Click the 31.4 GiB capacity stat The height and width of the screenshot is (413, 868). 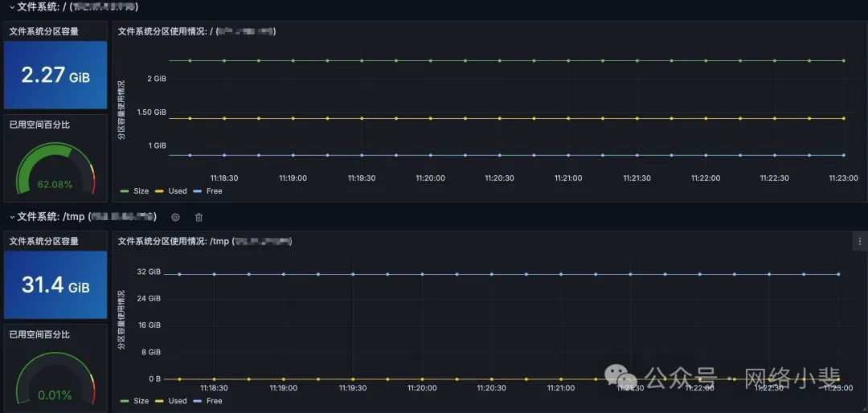coord(55,285)
